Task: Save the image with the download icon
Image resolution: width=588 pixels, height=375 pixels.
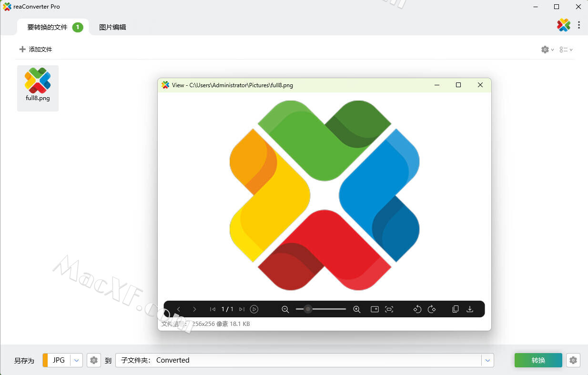Action: pos(470,309)
